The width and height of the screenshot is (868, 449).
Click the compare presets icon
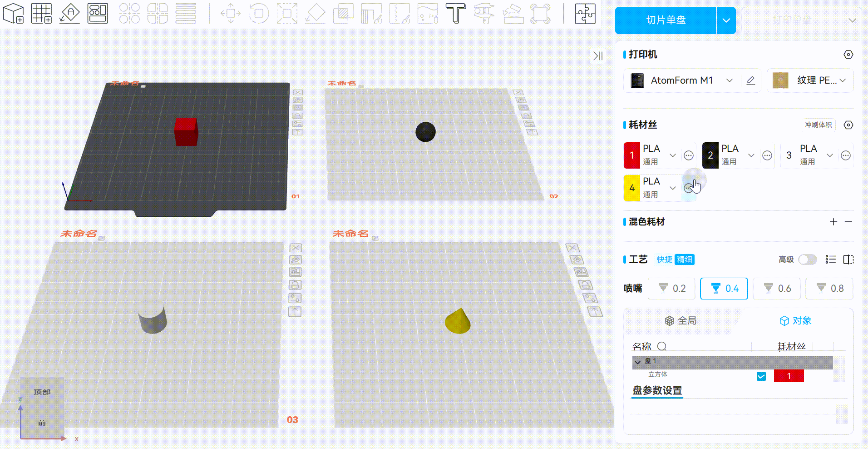point(848,259)
